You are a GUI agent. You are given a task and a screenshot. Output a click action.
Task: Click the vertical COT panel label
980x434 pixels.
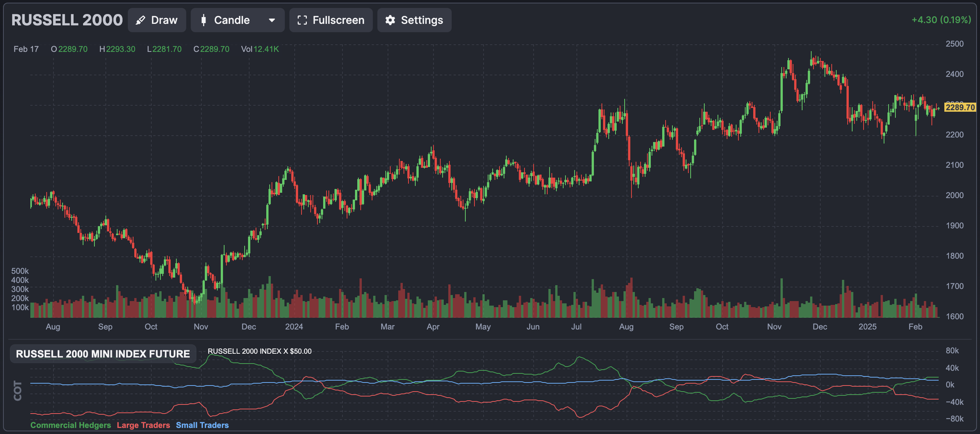(17, 390)
